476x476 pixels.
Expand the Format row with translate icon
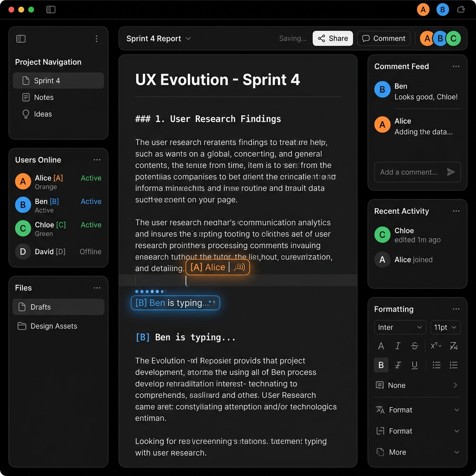[417, 410]
